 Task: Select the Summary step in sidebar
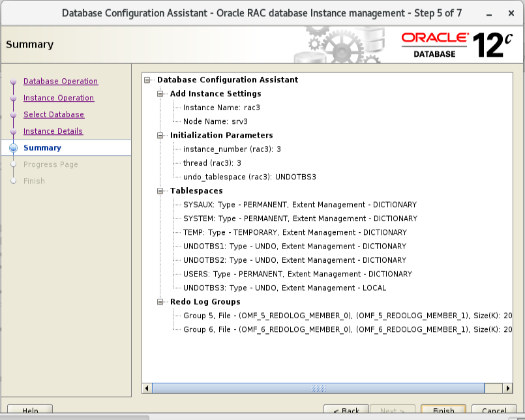coord(42,147)
